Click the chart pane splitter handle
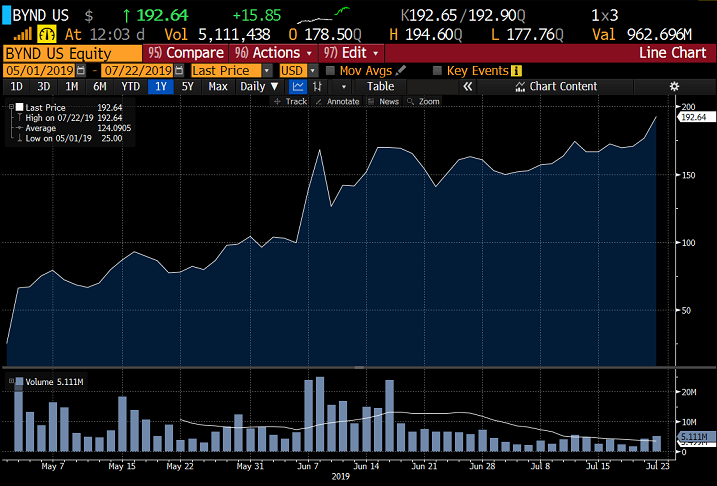717x486 pixels. (360, 367)
